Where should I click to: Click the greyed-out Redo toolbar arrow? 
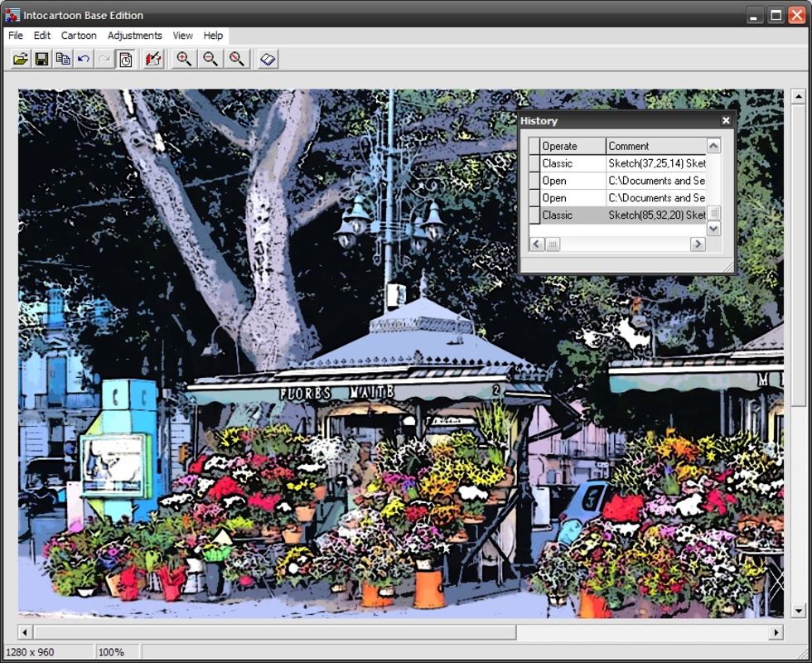(104, 59)
